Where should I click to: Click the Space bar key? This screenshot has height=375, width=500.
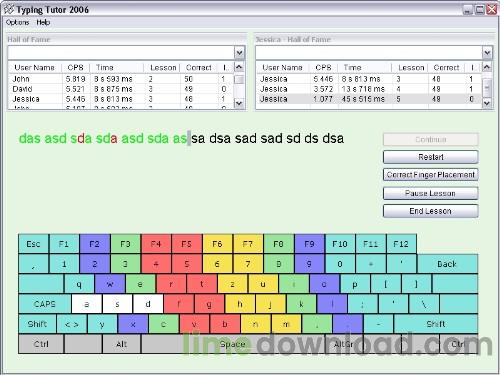(x=232, y=344)
